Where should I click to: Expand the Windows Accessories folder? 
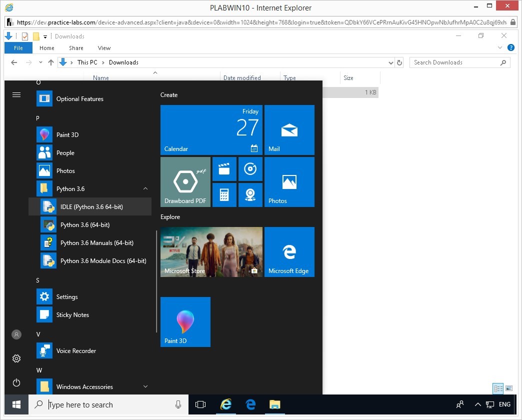[x=145, y=387]
